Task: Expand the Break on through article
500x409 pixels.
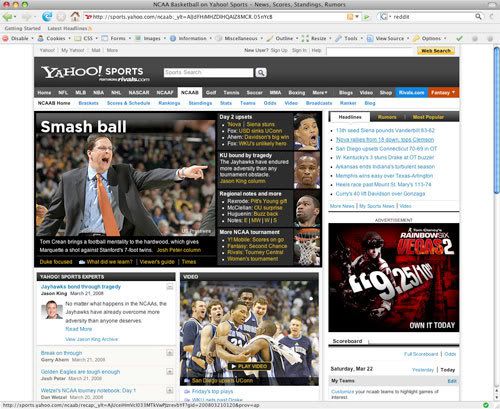Action: 170,353
